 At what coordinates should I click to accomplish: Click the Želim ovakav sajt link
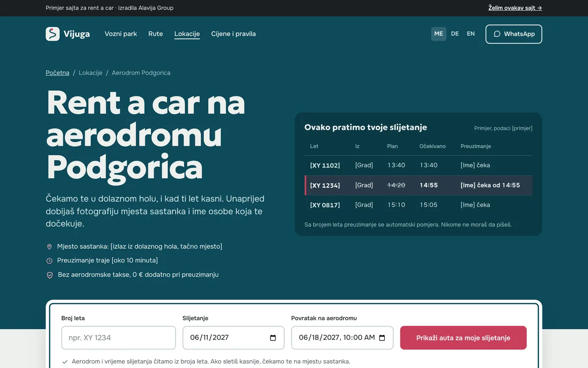click(x=515, y=8)
